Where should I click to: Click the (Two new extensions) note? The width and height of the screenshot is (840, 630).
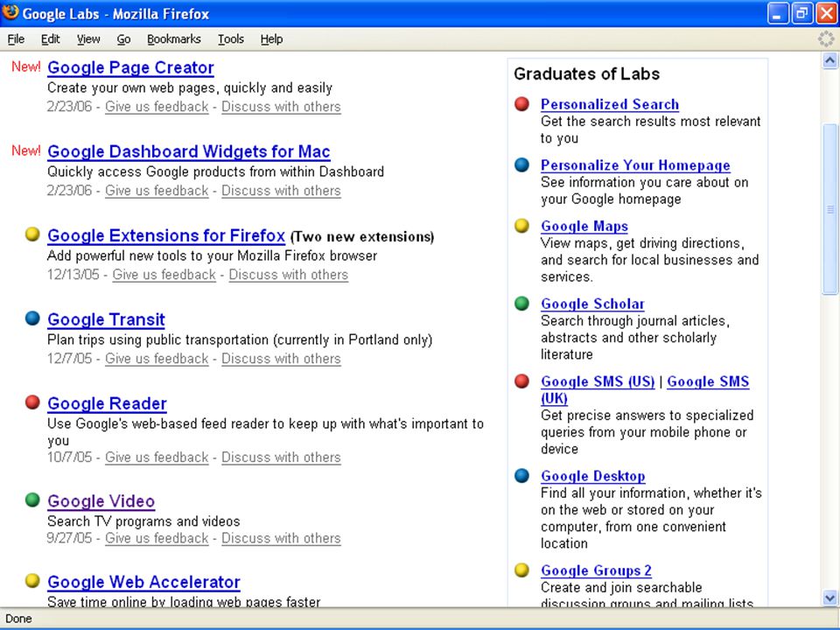coord(362,237)
